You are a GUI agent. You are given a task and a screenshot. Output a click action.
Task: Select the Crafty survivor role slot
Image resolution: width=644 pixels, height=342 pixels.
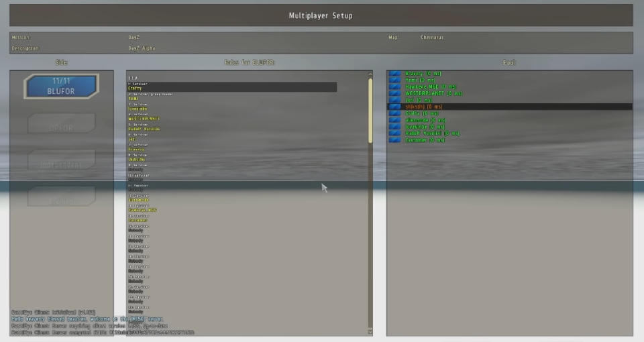coord(232,87)
